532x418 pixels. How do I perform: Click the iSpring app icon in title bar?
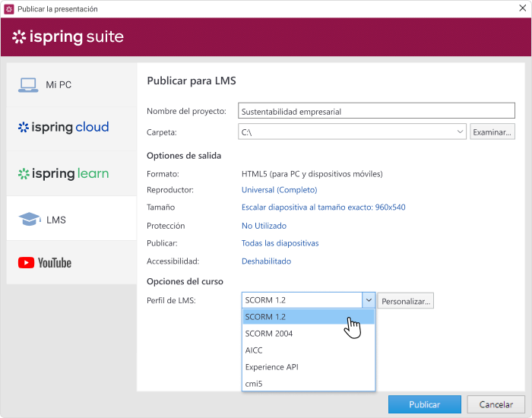[x=9, y=9]
